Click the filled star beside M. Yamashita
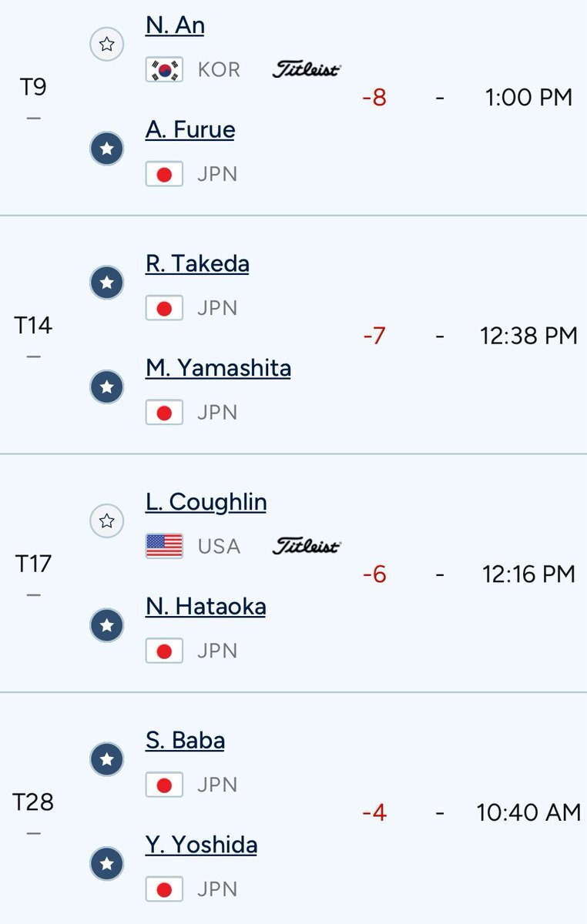Image resolution: width=587 pixels, height=924 pixels. click(107, 387)
